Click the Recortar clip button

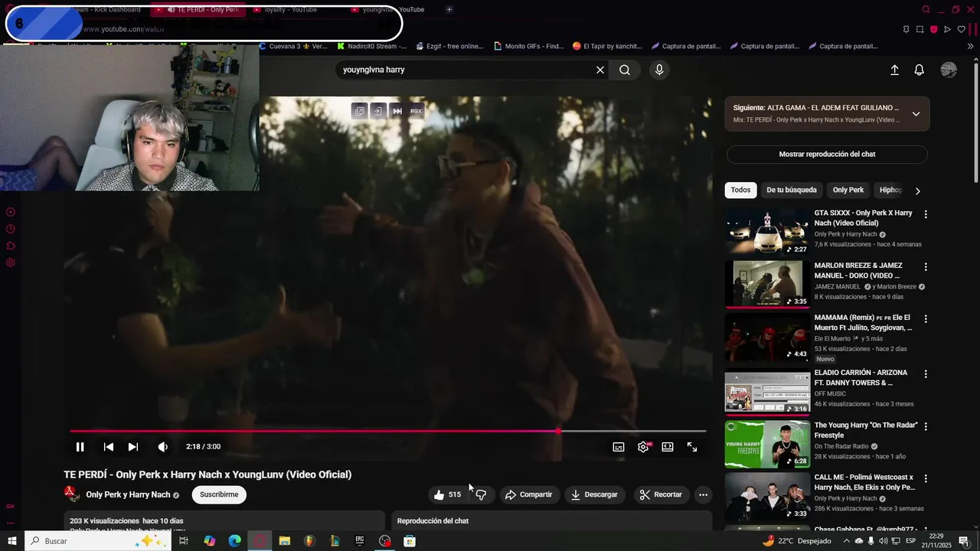[x=661, y=494]
